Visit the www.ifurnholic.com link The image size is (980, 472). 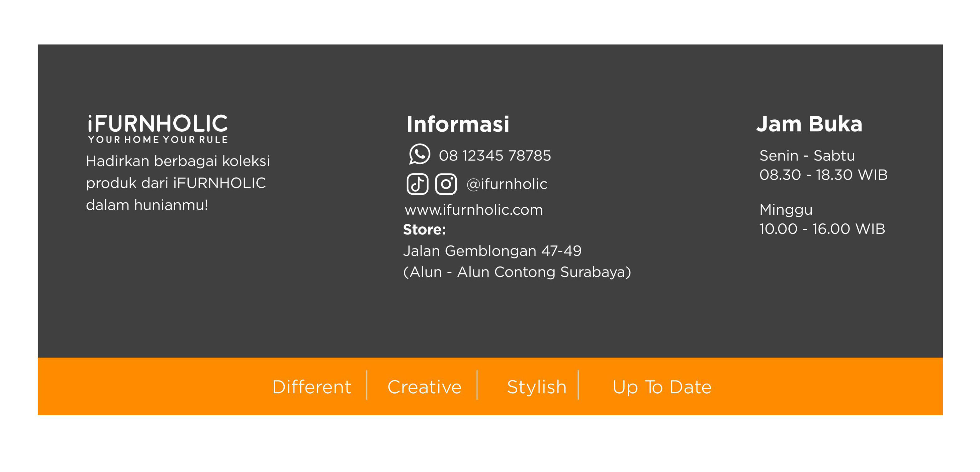(474, 210)
